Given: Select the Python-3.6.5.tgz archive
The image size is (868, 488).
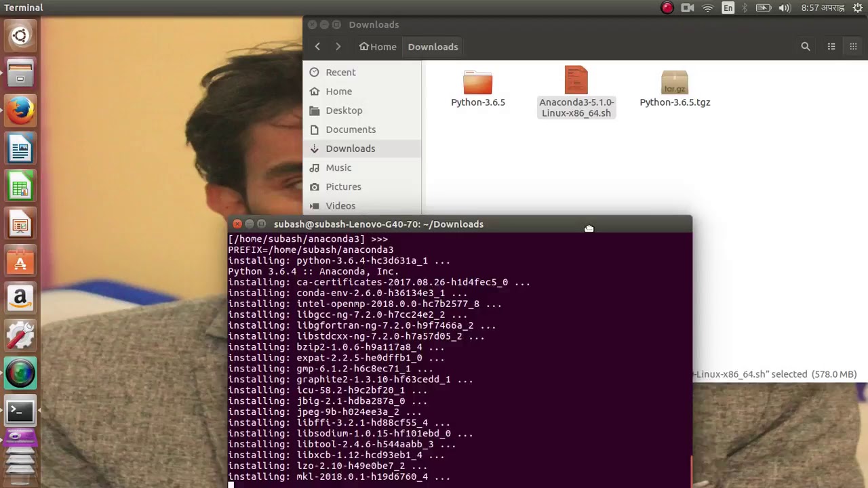Looking at the screenshot, I should (x=675, y=88).
